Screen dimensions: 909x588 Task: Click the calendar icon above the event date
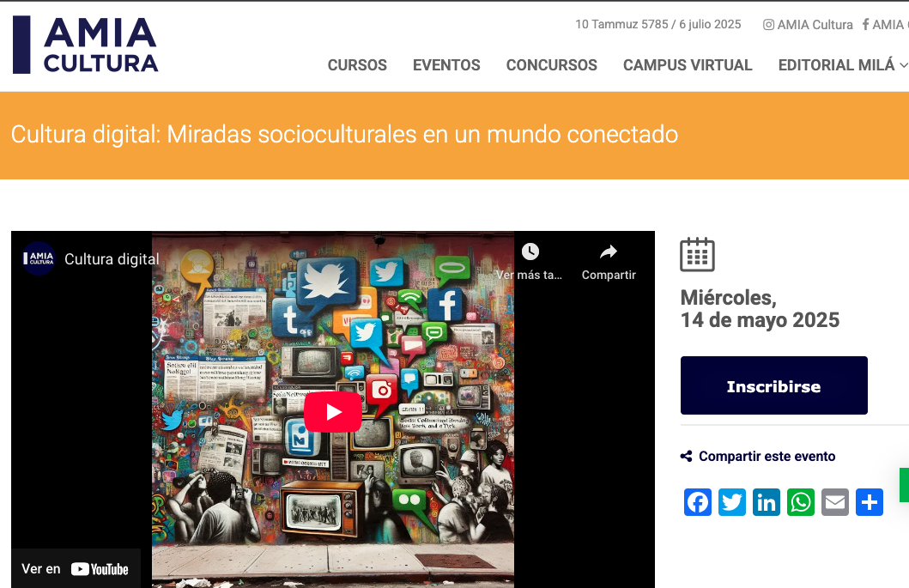tap(697, 254)
